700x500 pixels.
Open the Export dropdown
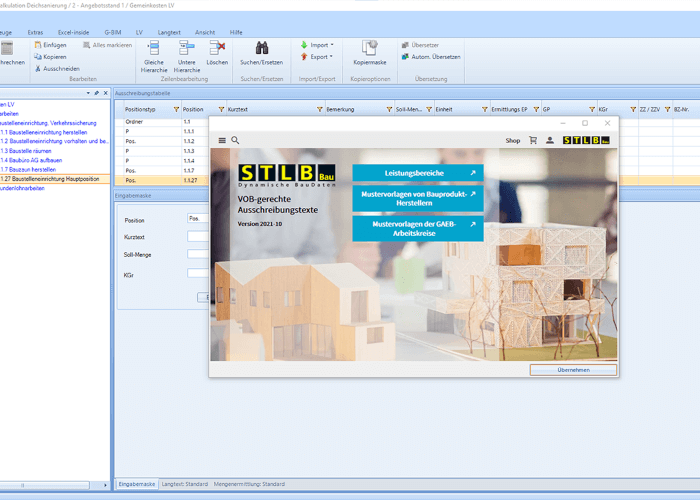[x=317, y=57]
